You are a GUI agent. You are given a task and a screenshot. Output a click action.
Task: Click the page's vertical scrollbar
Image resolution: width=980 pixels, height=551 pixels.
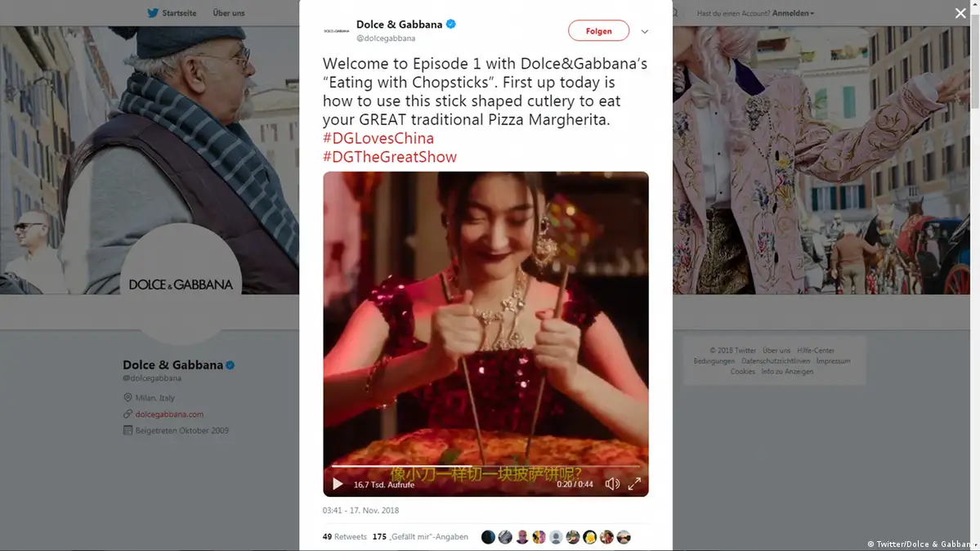[973, 65]
